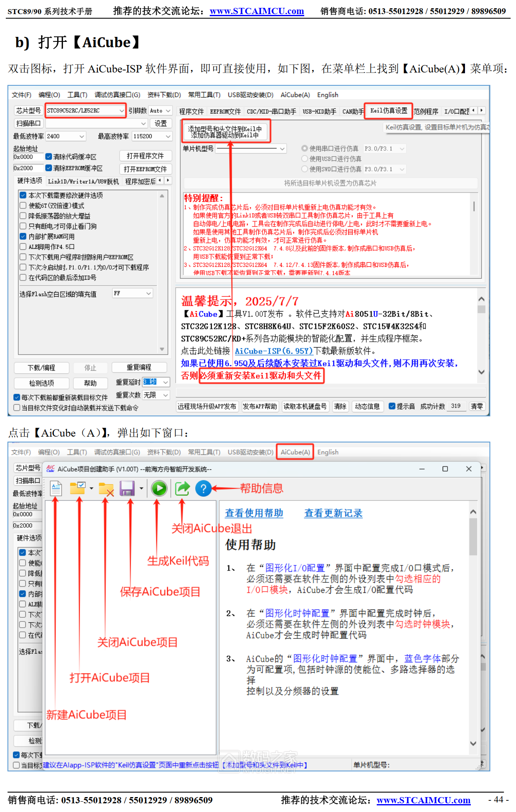Open dropdown arrow beside the save icon
516x812 pixels.
click(141, 488)
